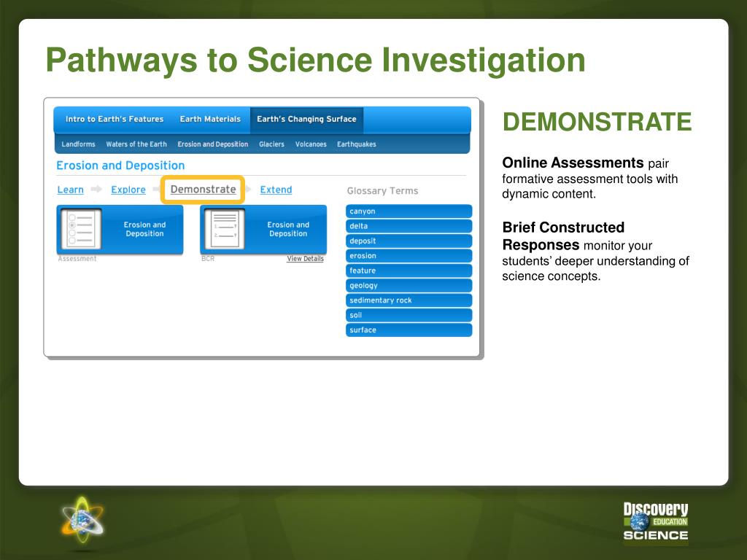The image size is (747, 560).
Task: Open the Erosion and Deposition assessment icon
Action: (x=82, y=229)
